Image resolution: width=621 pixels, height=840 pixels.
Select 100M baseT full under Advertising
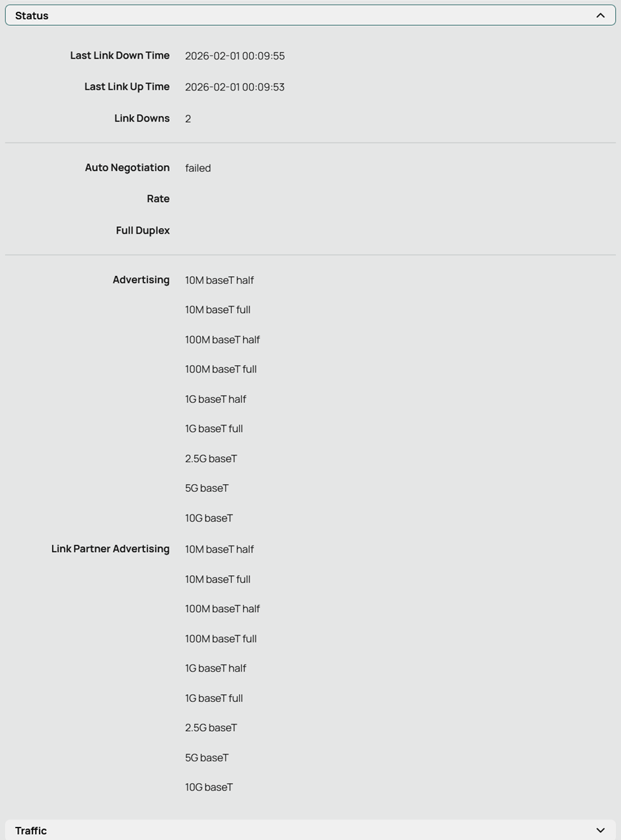tap(221, 369)
